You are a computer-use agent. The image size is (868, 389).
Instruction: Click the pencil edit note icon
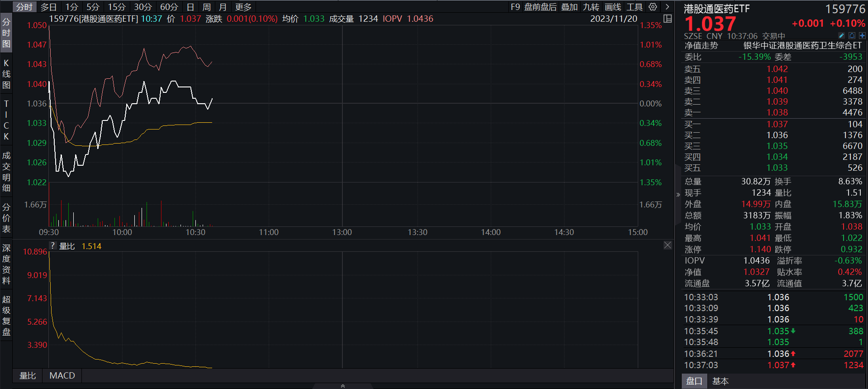pyautogui.click(x=841, y=35)
